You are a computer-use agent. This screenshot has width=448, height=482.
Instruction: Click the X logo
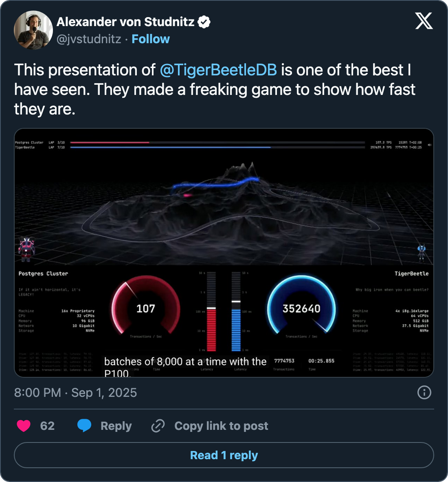pos(424,20)
